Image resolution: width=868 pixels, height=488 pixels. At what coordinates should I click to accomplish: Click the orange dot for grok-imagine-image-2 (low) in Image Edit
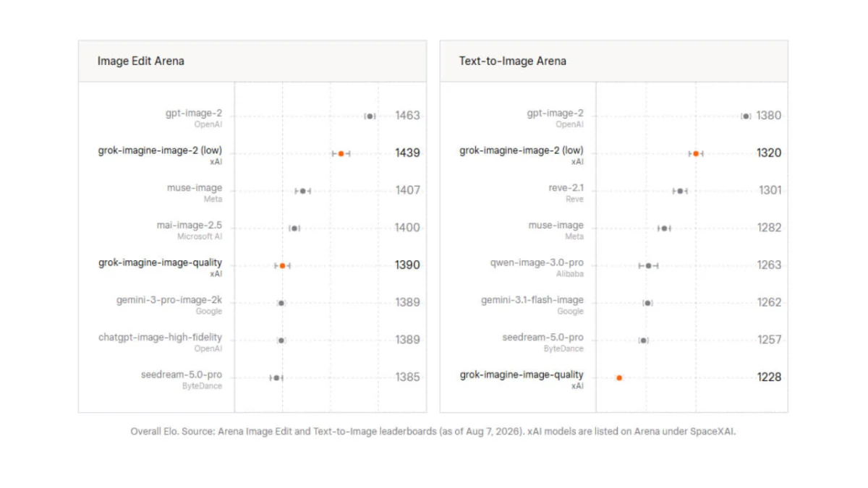tap(341, 153)
